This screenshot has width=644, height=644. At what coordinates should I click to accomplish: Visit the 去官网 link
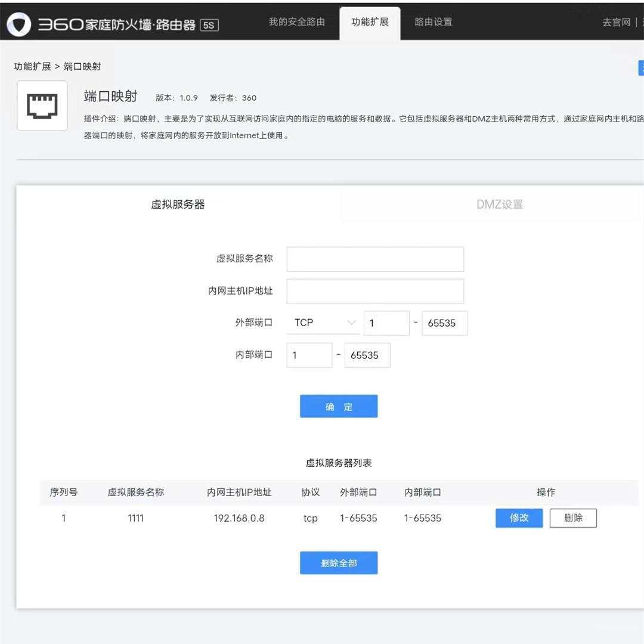click(616, 22)
